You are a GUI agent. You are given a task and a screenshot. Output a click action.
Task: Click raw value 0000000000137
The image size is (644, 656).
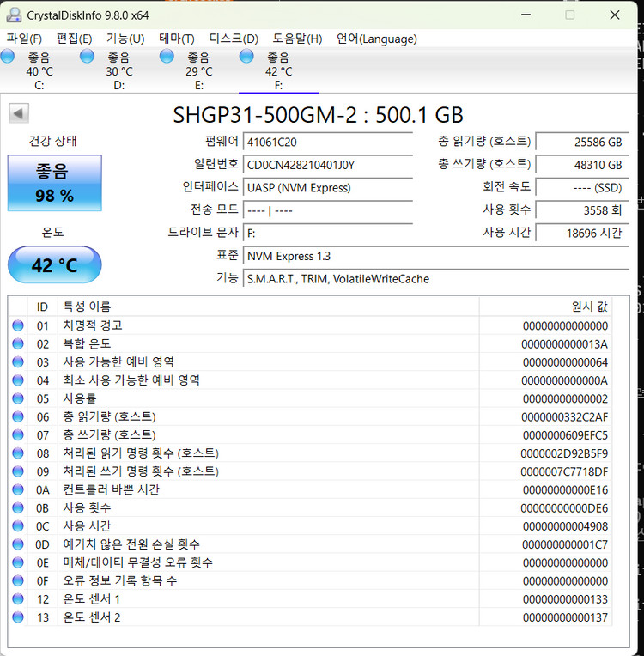pyautogui.click(x=565, y=617)
